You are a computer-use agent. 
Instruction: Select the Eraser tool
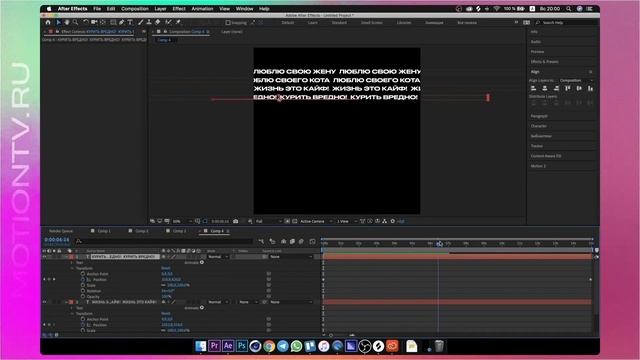tap(158, 22)
